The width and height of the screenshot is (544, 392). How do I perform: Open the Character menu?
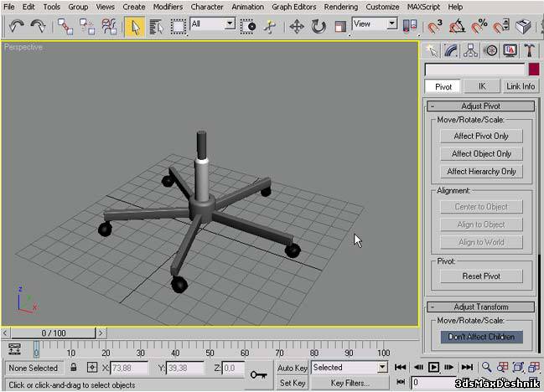tap(207, 7)
